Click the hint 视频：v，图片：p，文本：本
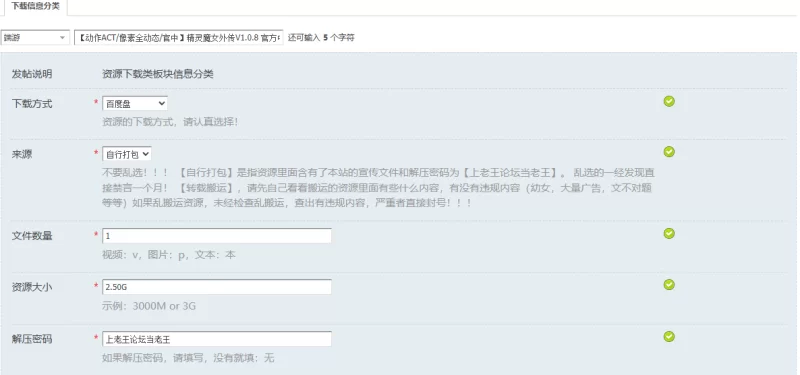The height and width of the screenshot is (375, 800). (x=169, y=255)
